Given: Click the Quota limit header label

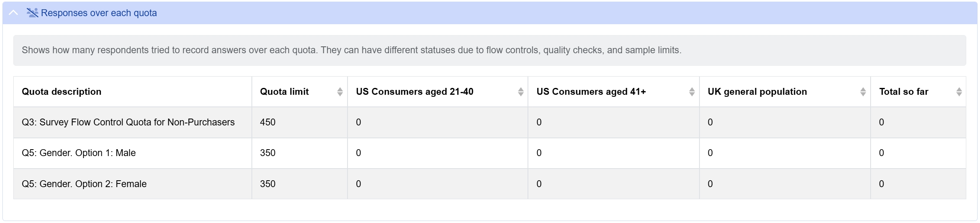Looking at the screenshot, I should (284, 92).
